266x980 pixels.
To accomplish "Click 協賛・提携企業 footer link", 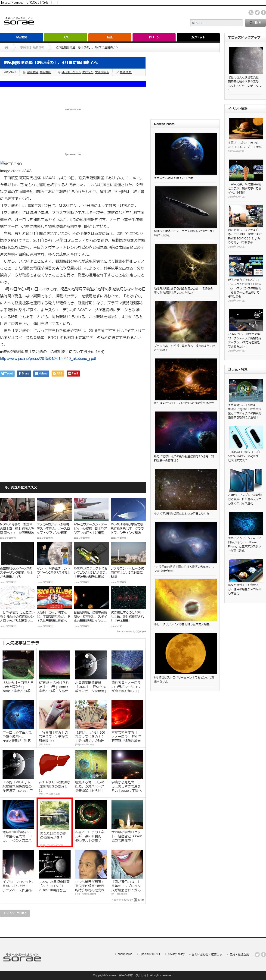I will pos(239,954).
